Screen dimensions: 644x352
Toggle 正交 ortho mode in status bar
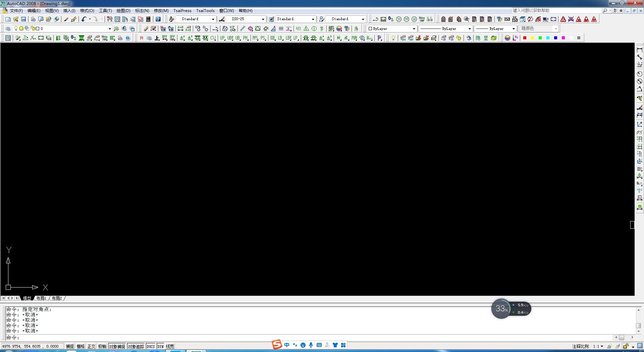92,346
